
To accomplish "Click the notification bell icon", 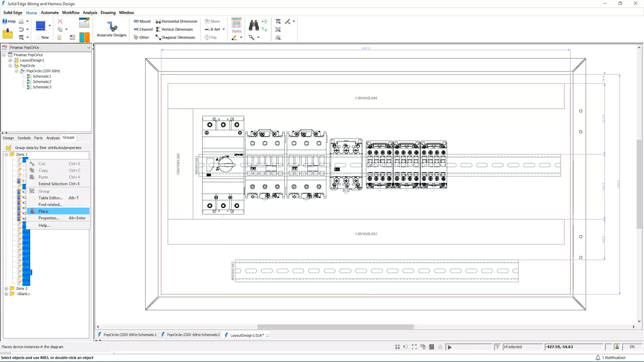I will click(598, 358).
